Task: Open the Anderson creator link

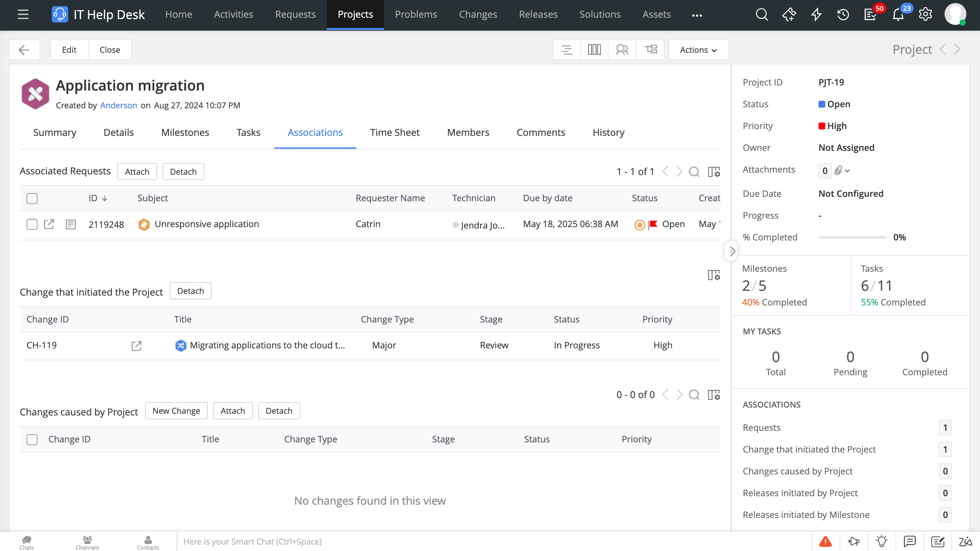Action: [118, 105]
